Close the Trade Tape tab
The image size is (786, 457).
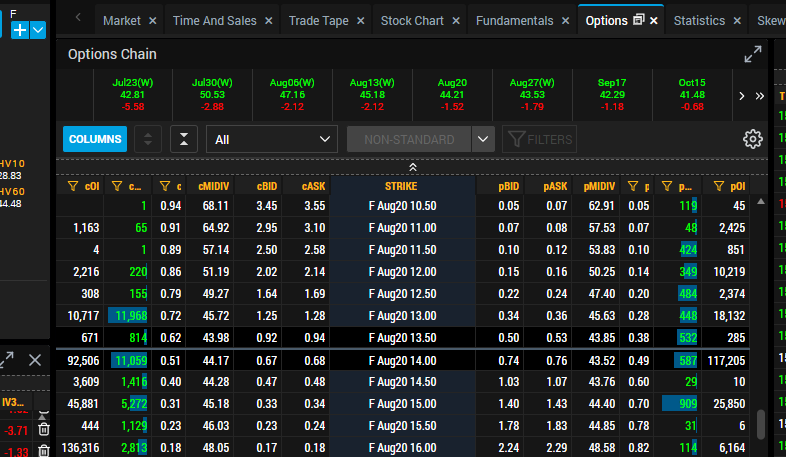pos(360,21)
